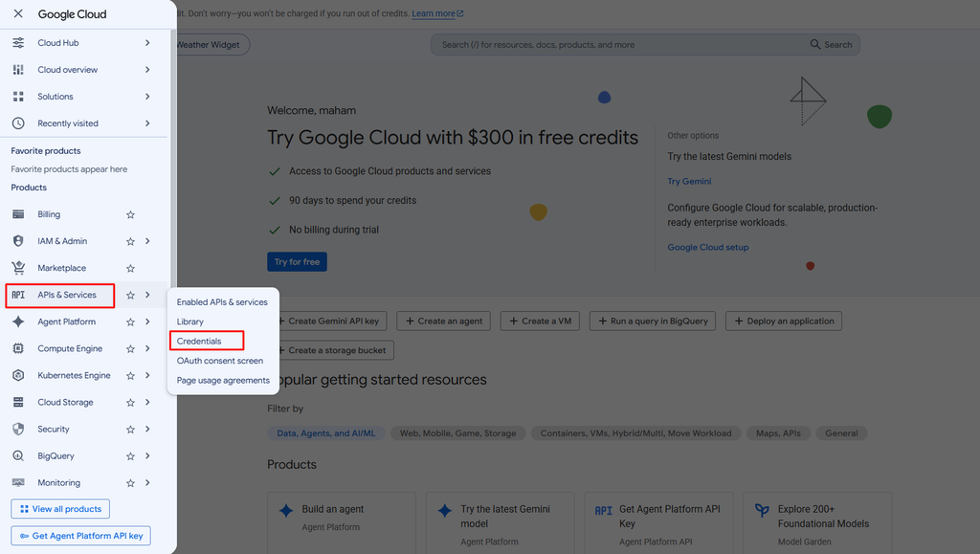Pin Billing with its star toggle
The height and width of the screenshot is (554, 980).
pos(130,214)
